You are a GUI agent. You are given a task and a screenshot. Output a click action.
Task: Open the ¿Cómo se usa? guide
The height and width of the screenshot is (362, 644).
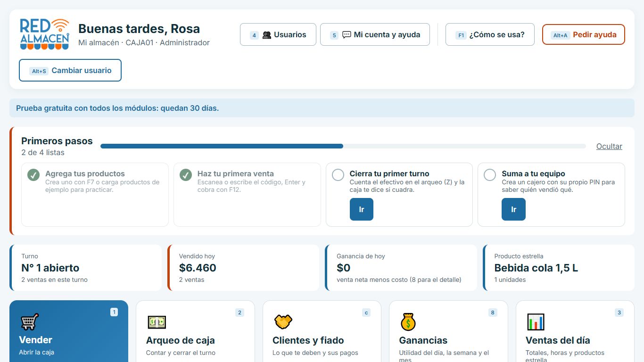[x=490, y=34]
